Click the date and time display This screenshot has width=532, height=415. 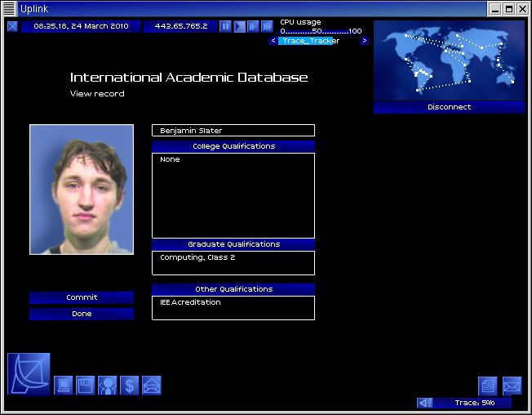pyautogui.click(x=81, y=26)
